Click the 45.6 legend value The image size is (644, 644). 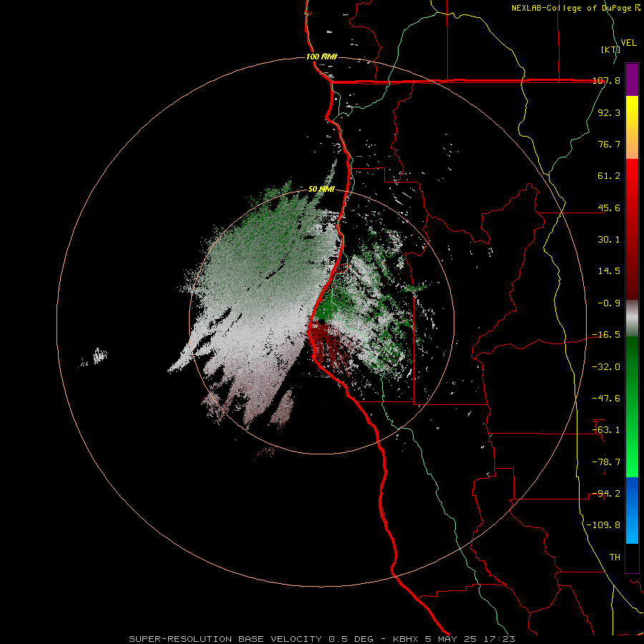tap(609, 208)
